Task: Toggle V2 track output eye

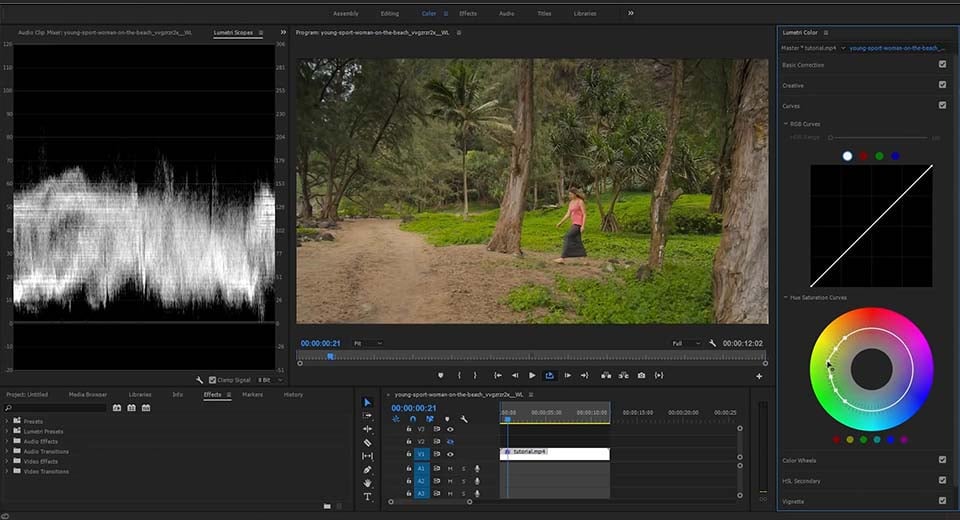Action: [x=450, y=442]
